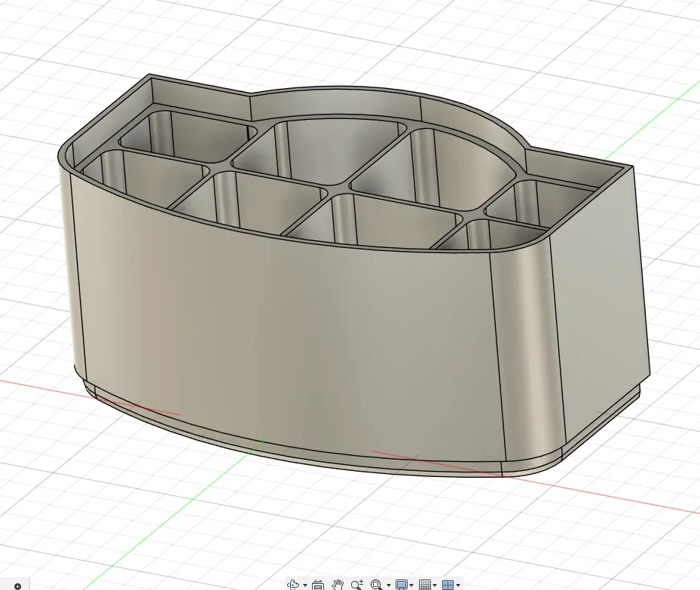The image size is (700, 590).
Task: Click the Grid and Snaps icon
Action: click(425, 585)
